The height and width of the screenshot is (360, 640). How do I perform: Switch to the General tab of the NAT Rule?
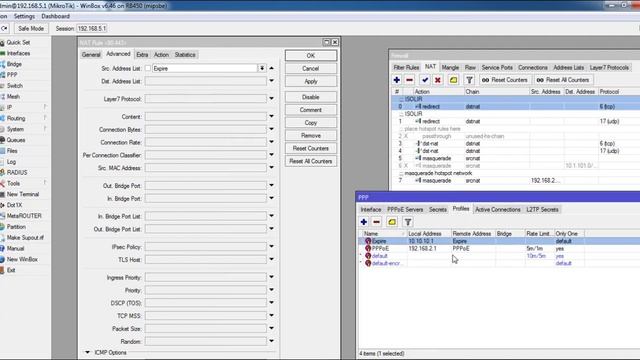[x=91, y=55]
